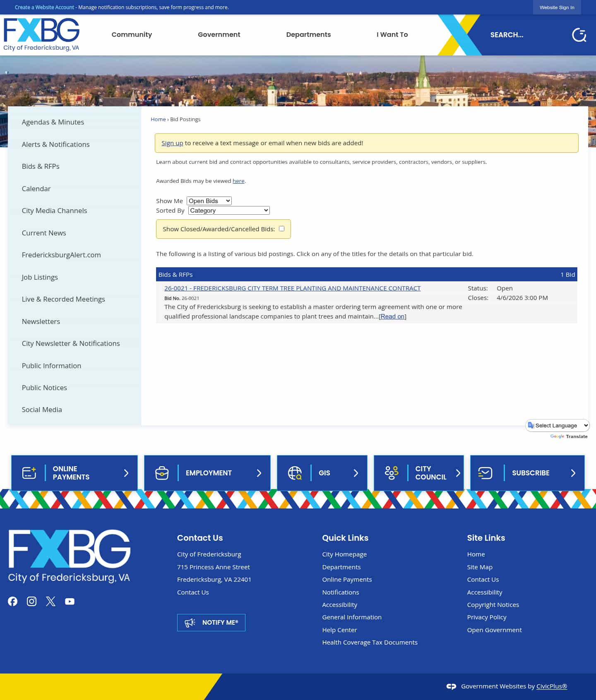The width and height of the screenshot is (596, 700).
Task: Open the Facebook icon in footer
Action: coord(13,601)
